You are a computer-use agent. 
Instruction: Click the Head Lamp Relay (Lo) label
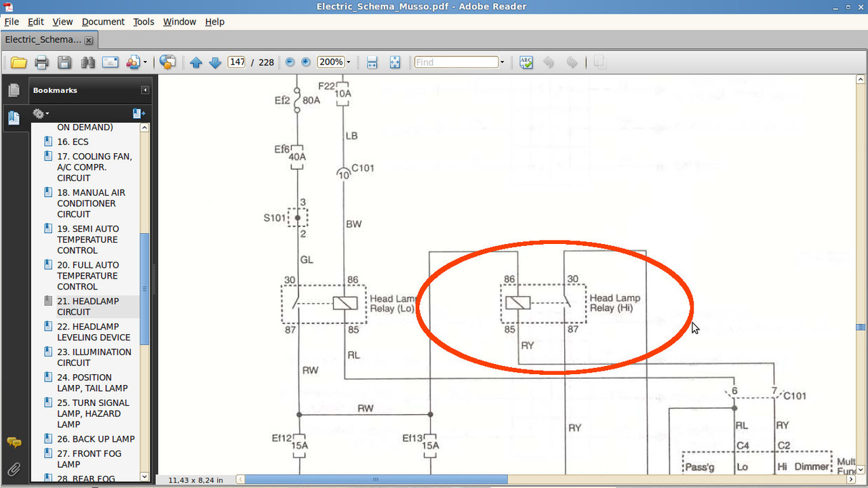pos(393,304)
